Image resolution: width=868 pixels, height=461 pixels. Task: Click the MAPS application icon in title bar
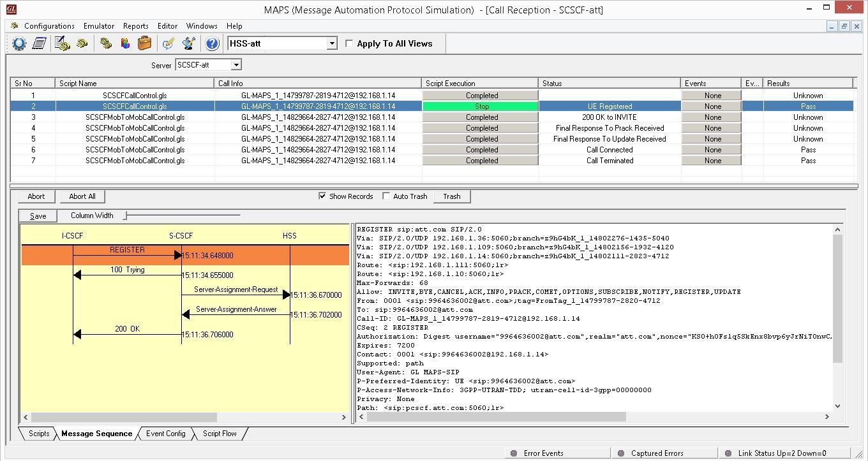coord(11,9)
